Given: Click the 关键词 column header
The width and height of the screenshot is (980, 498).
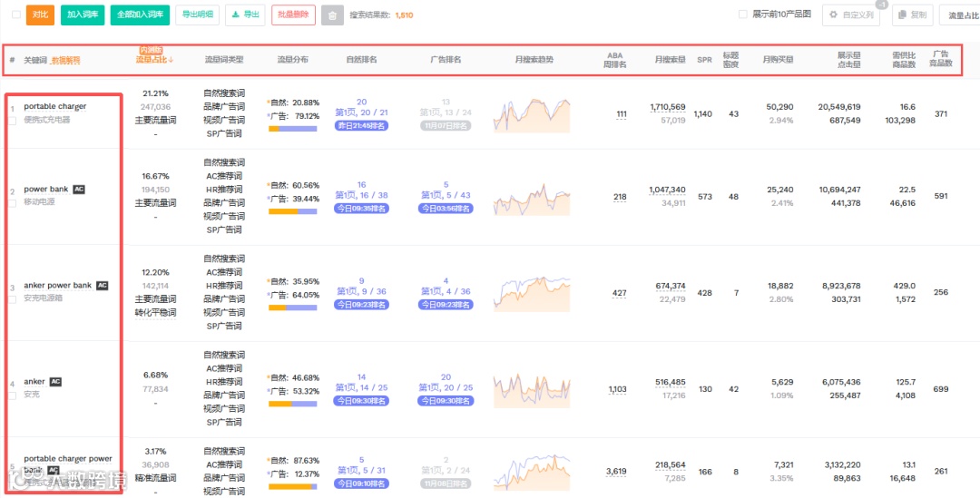Looking at the screenshot, I should click(x=35, y=60).
